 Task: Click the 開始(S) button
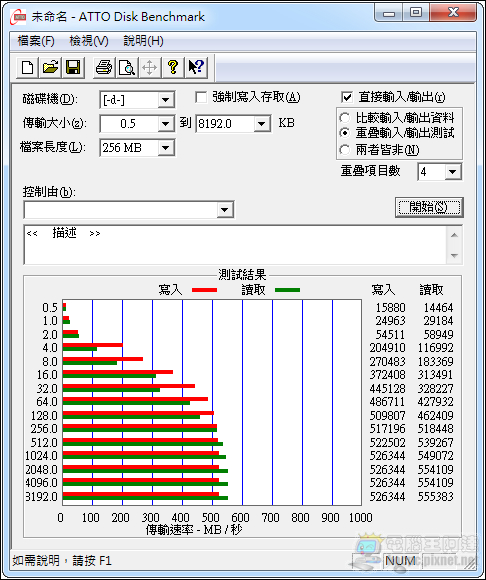point(429,207)
